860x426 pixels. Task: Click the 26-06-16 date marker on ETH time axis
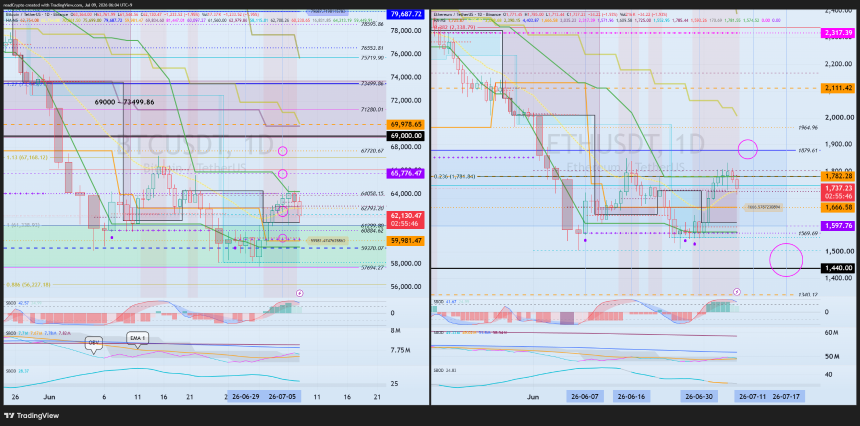632,396
